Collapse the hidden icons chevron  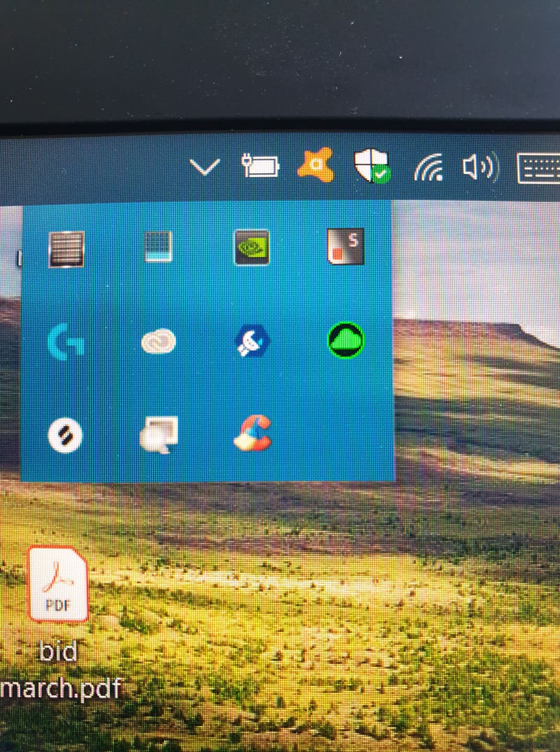204,167
